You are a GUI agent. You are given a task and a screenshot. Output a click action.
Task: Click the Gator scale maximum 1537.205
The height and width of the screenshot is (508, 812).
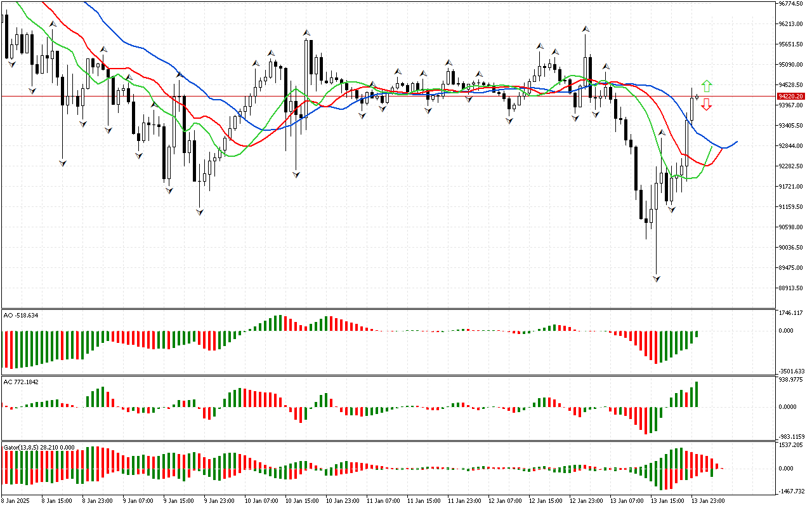tap(790, 445)
